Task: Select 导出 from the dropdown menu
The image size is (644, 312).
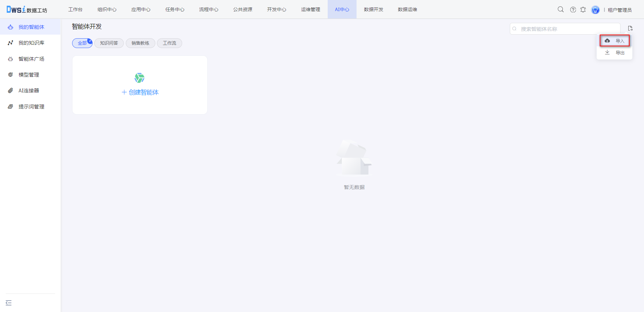Action: [x=614, y=53]
